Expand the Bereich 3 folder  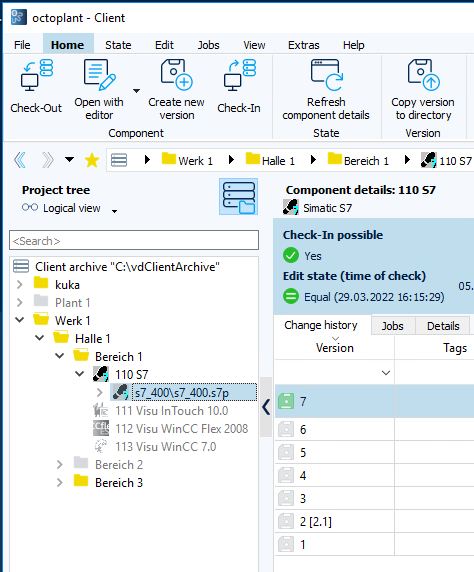pos(59,482)
